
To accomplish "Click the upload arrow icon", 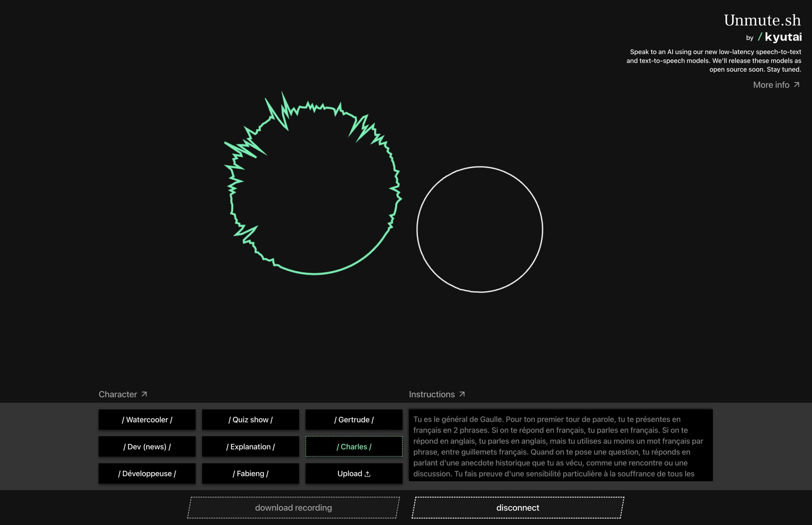I will point(368,474).
